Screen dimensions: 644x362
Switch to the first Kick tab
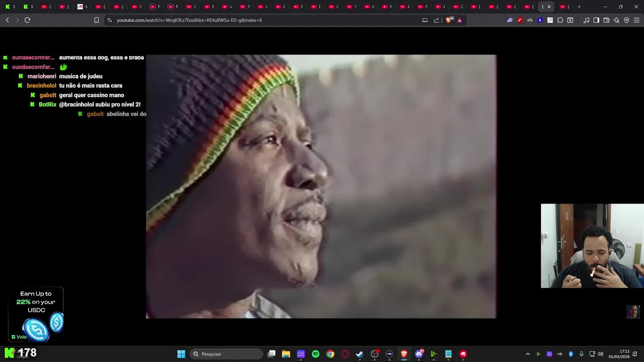click(x=10, y=7)
